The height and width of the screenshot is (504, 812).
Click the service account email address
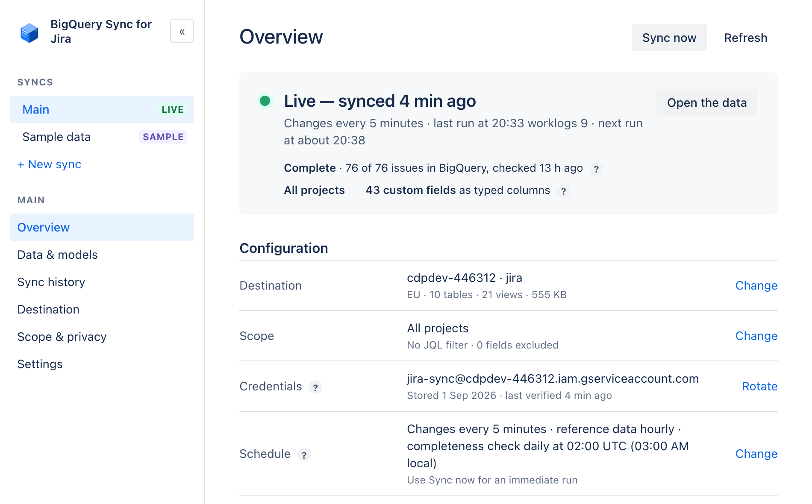553,378
